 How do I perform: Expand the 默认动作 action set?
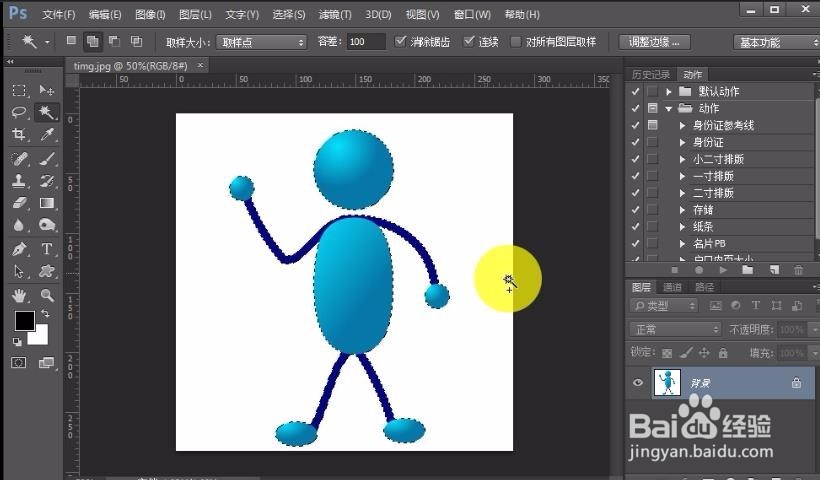[668, 92]
